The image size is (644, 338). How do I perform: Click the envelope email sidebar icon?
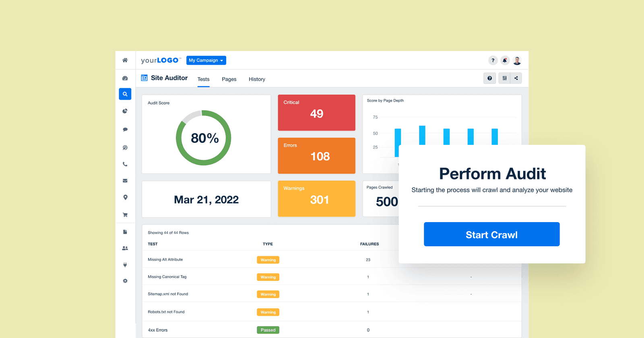coord(125,181)
